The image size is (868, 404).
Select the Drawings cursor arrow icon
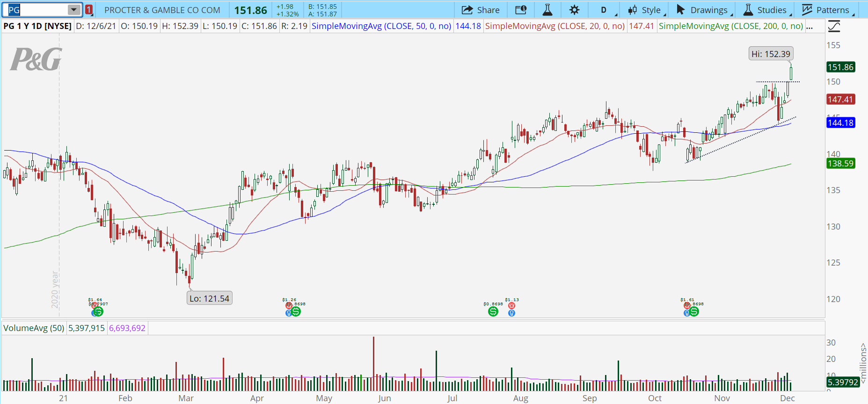[681, 10]
